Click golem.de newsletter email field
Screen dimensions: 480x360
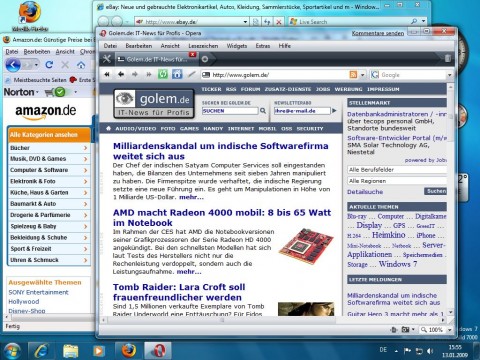pos(302,111)
